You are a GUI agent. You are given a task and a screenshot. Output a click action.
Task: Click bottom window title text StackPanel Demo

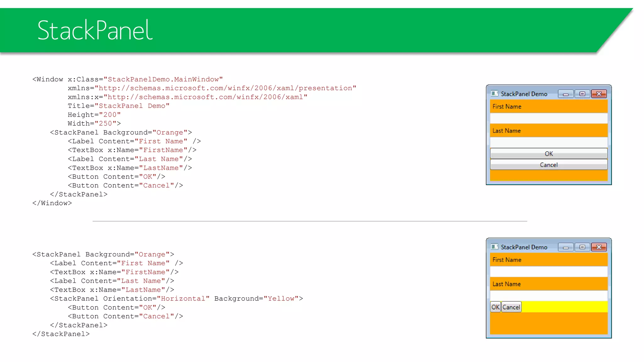tap(524, 247)
